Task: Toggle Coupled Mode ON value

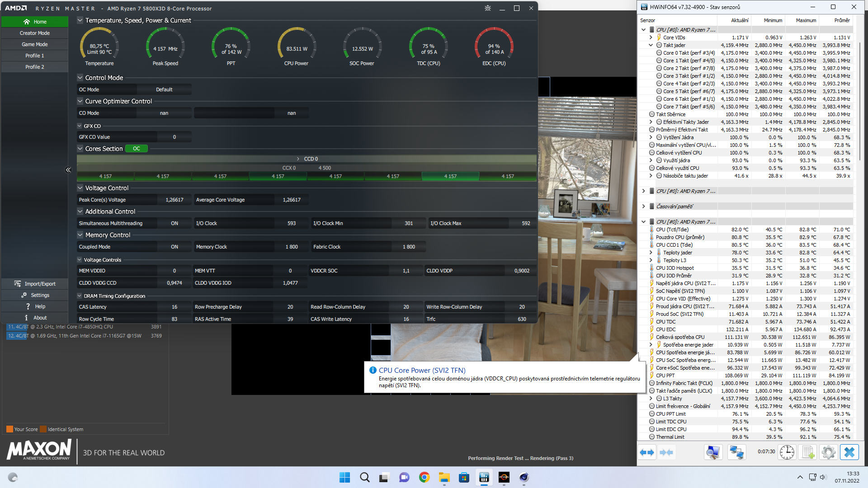Action: (x=174, y=247)
